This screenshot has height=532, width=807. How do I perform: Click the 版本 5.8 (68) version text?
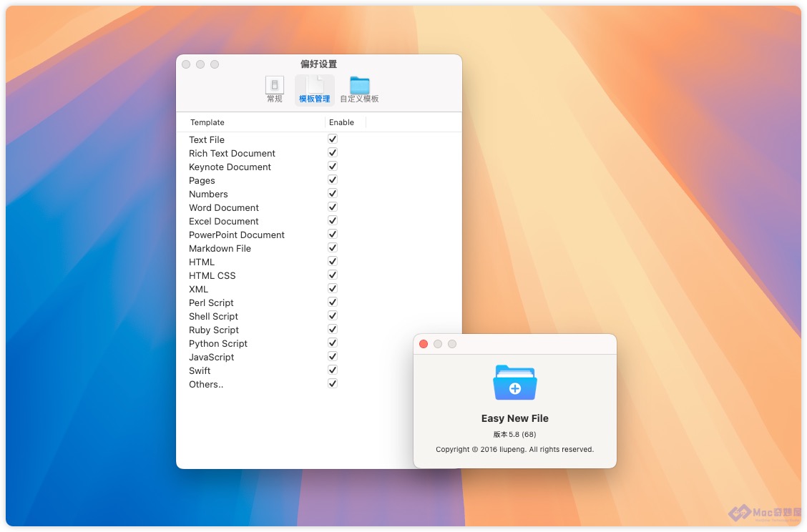(x=514, y=434)
